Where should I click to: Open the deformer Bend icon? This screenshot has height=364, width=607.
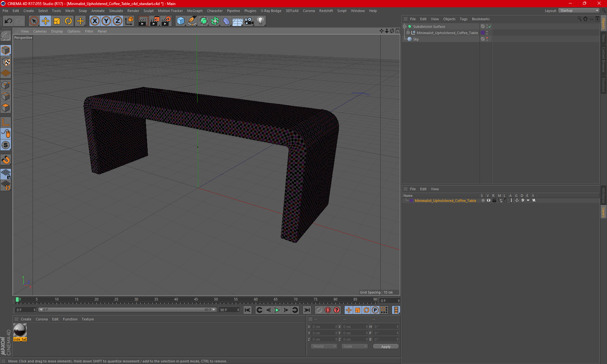[226, 21]
